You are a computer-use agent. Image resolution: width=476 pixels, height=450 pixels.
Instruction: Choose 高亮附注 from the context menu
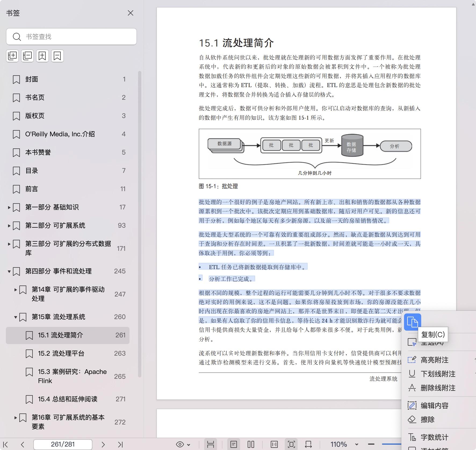click(x=434, y=360)
